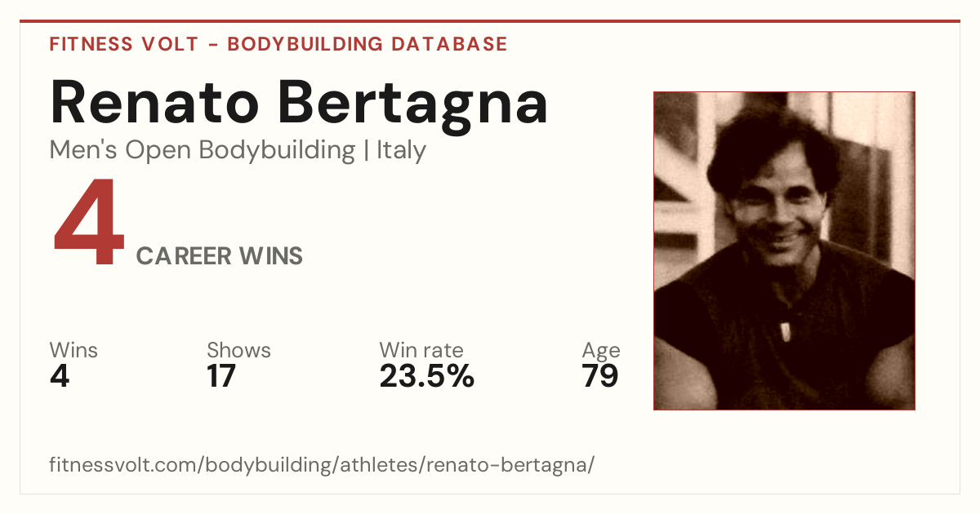Viewport: 980px width, 514px height.
Task: Click the Wins value 4 under stats
Action: click(x=60, y=376)
